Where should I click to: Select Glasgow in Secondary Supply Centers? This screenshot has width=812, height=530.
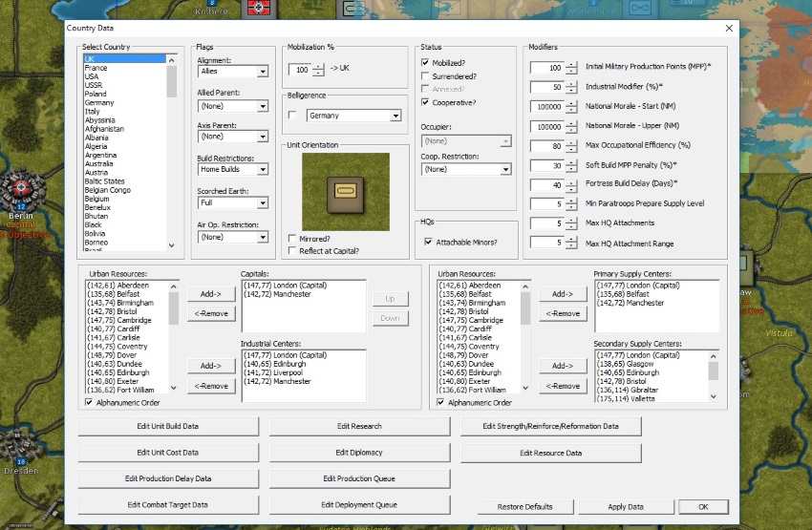tap(625, 364)
